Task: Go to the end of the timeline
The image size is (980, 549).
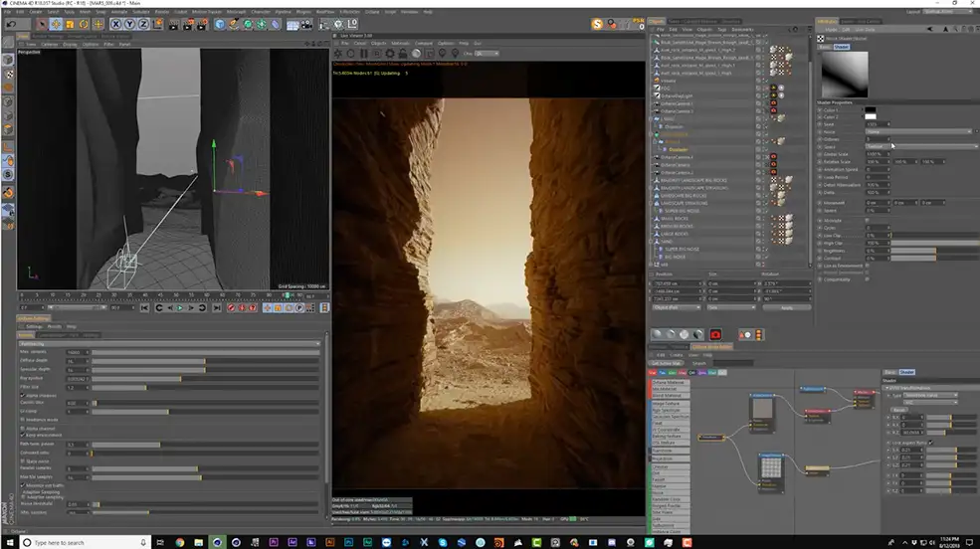Action: point(216,308)
